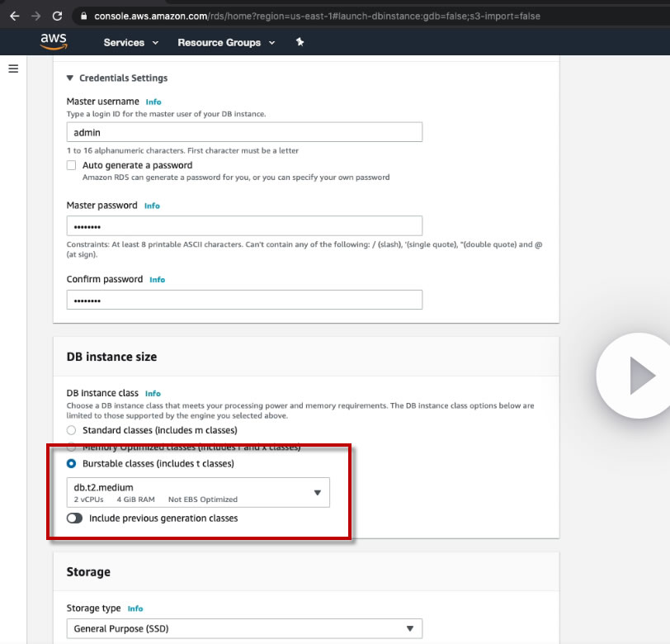
Task: Click the browser back arrow
Action: click(15, 17)
